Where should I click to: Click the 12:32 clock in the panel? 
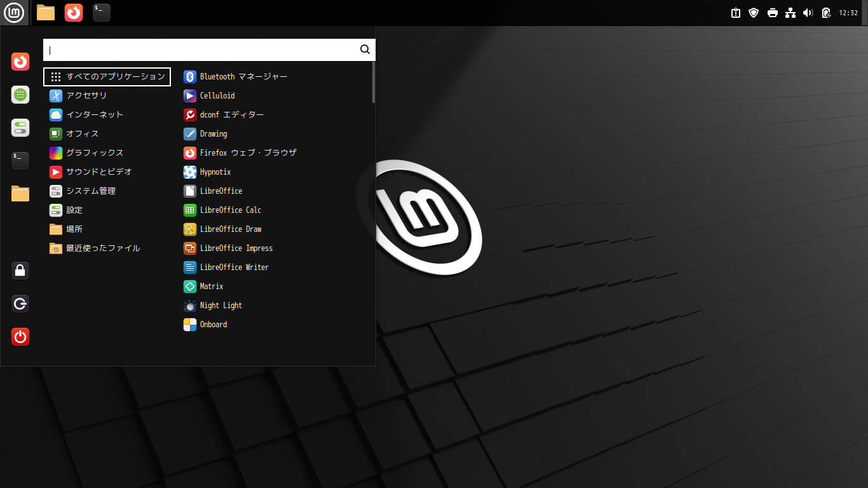coord(848,13)
